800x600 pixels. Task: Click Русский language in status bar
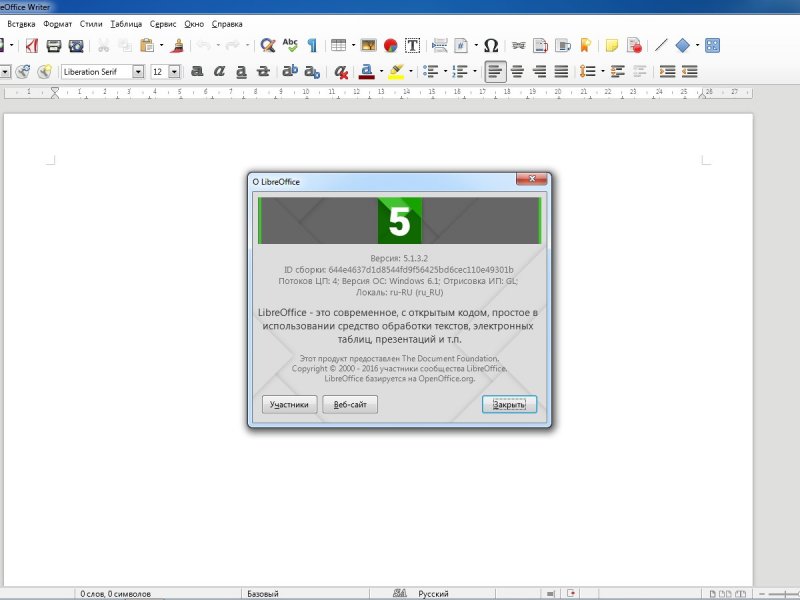click(433, 594)
